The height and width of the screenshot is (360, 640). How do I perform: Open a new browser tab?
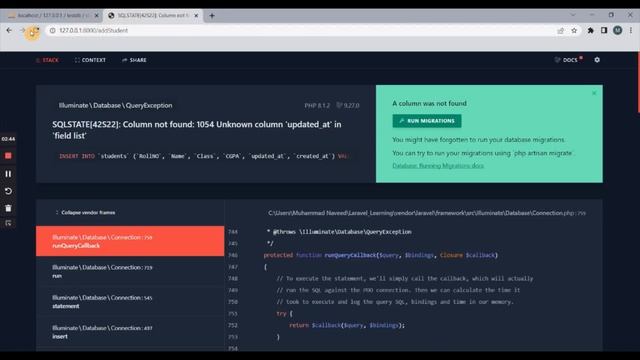coord(212,16)
